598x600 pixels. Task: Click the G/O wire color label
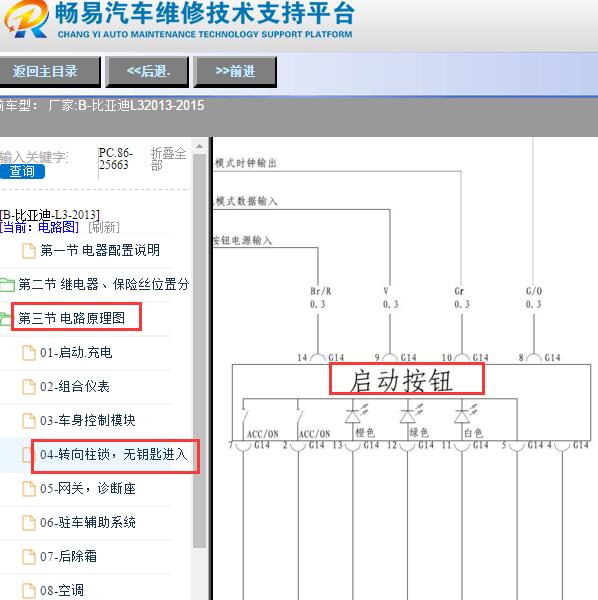point(534,291)
